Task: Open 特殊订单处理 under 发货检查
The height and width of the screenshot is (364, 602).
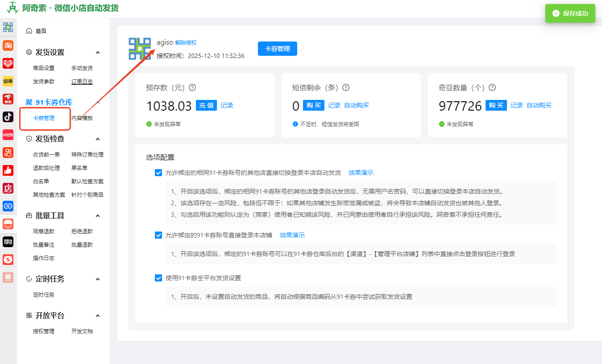Action: pos(87,155)
